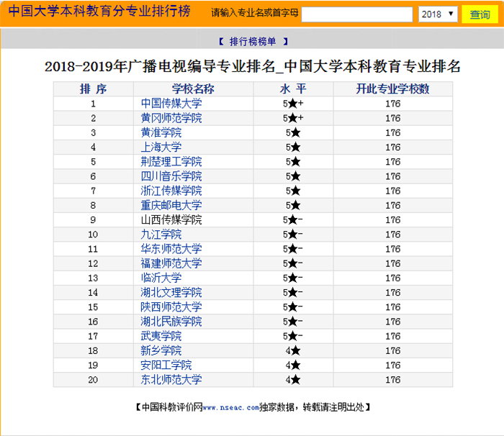Viewport: 504px width, 436px height.
Task: Click 湖北文理学院 school link
Action: pyautogui.click(x=171, y=293)
